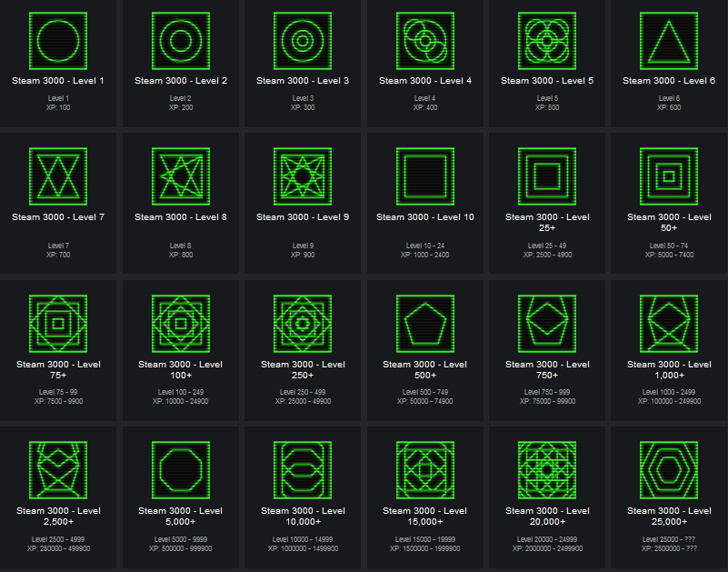Open the Level 25,000+ hexagon badge
This screenshot has height=572, width=728.
(x=669, y=470)
